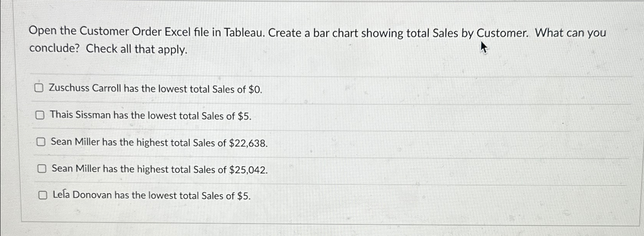Check Sean Miller highest Sales $25,042 option
This screenshot has height=236, width=644.
(41, 168)
